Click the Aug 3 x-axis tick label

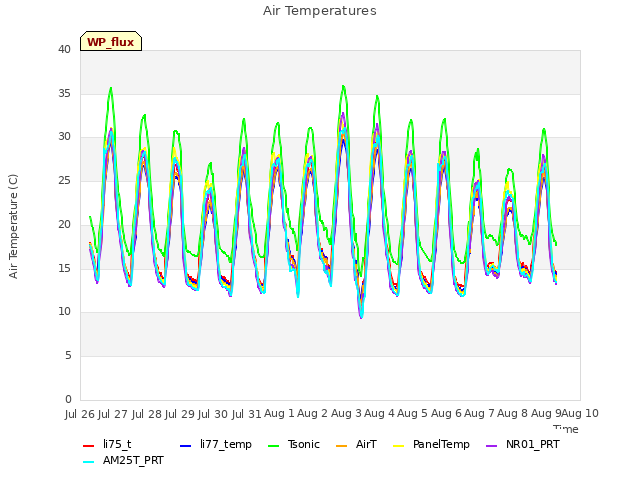[346, 414]
